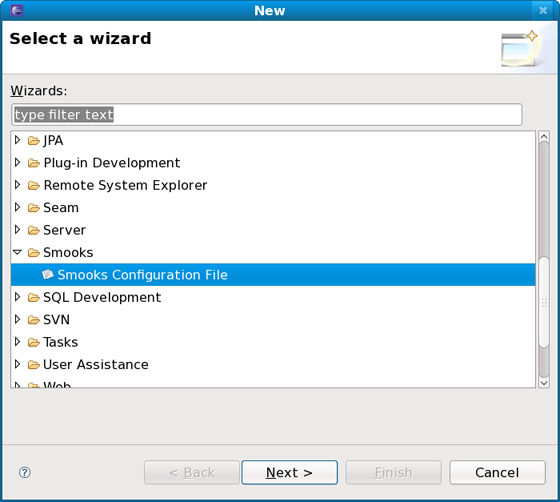Click the wizard list scrollbar thumb
The image size is (560, 502).
tap(544, 302)
